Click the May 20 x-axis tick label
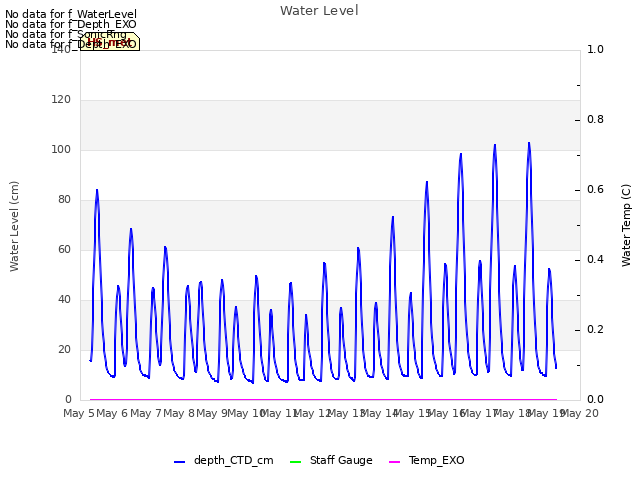 tap(580, 413)
